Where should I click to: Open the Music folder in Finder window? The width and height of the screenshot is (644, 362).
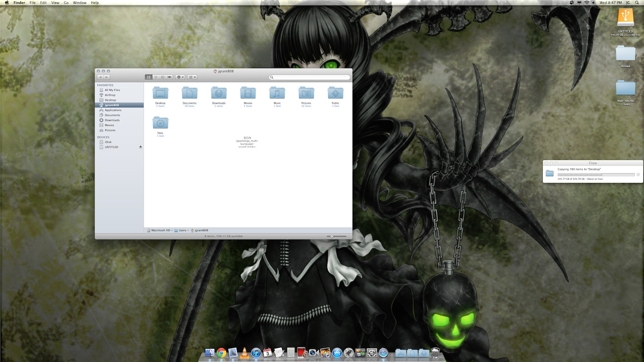277,93
